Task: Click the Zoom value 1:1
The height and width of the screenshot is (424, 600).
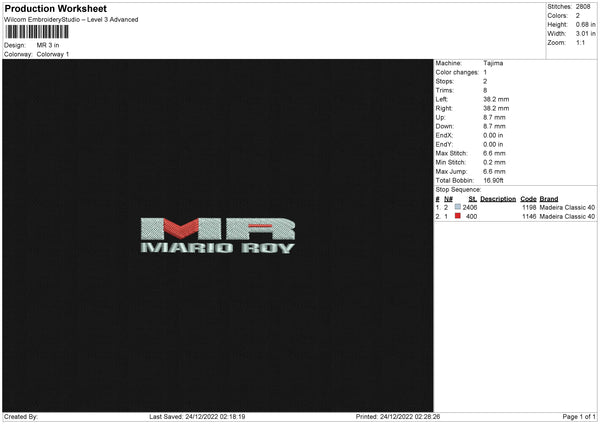Action: (x=580, y=42)
